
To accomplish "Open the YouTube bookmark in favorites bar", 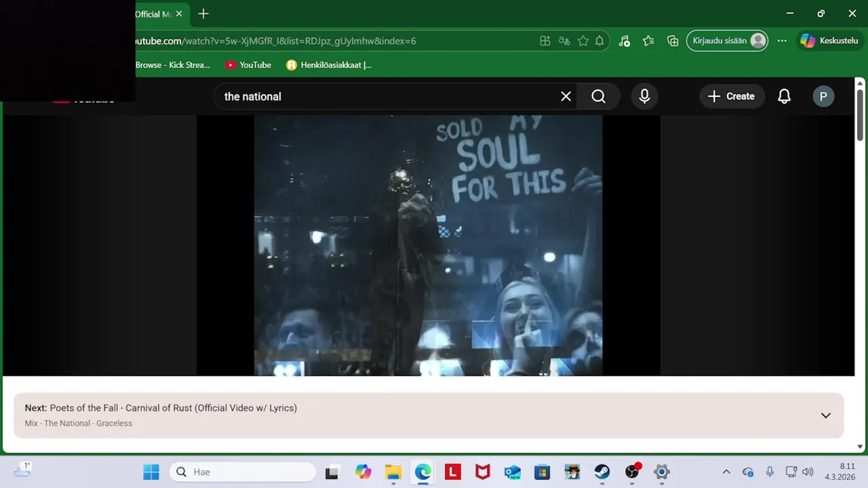I will 248,65.
